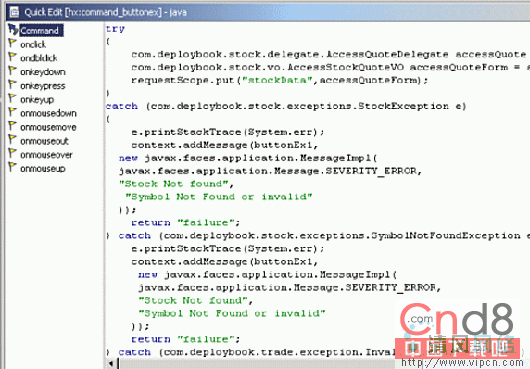Screen dimensions: 530x369
Task: Select the onmouseup event
Action: point(43,168)
